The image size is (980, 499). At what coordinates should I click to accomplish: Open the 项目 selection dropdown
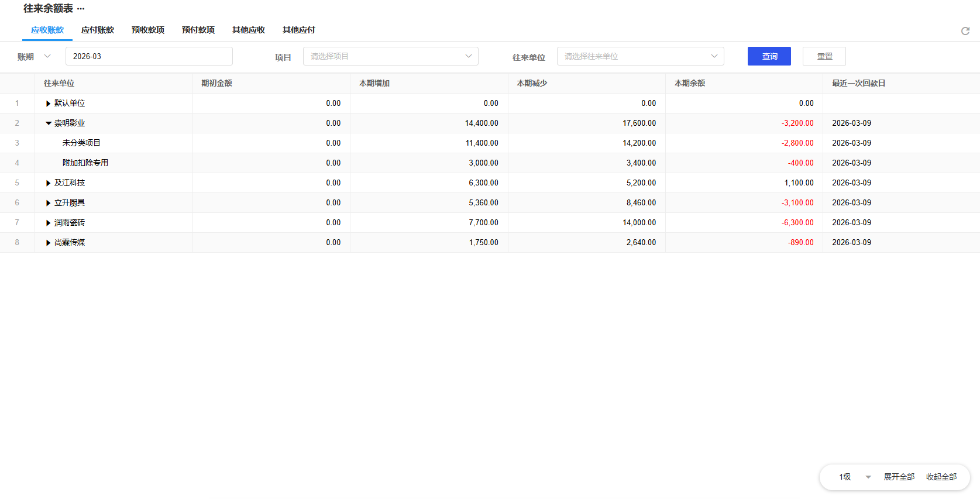point(390,56)
